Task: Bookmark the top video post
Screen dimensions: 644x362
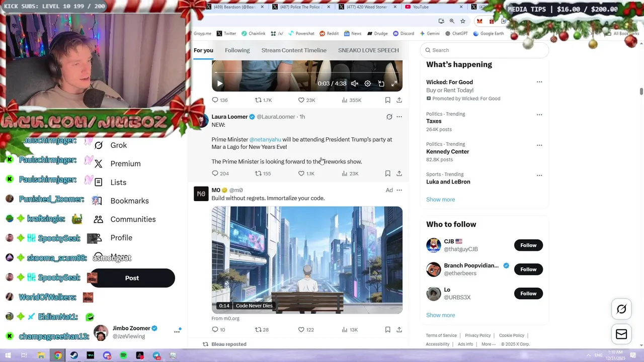Action: tap(387, 100)
